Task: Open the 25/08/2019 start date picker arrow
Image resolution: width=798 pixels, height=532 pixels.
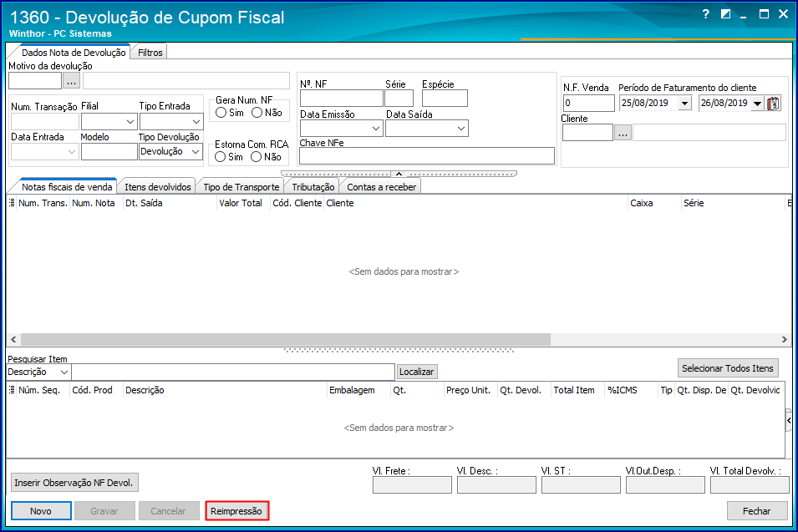Action: tap(685, 104)
